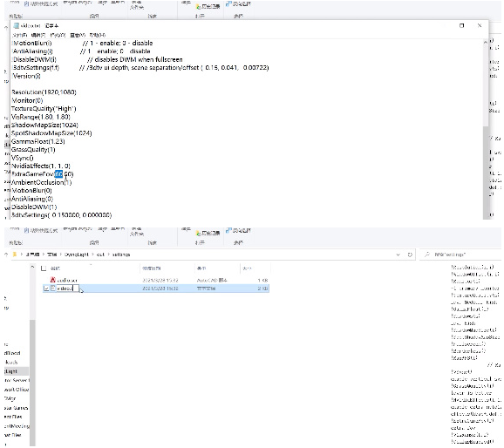Click the text file icon of video file
504x448 pixels.
(53, 288)
